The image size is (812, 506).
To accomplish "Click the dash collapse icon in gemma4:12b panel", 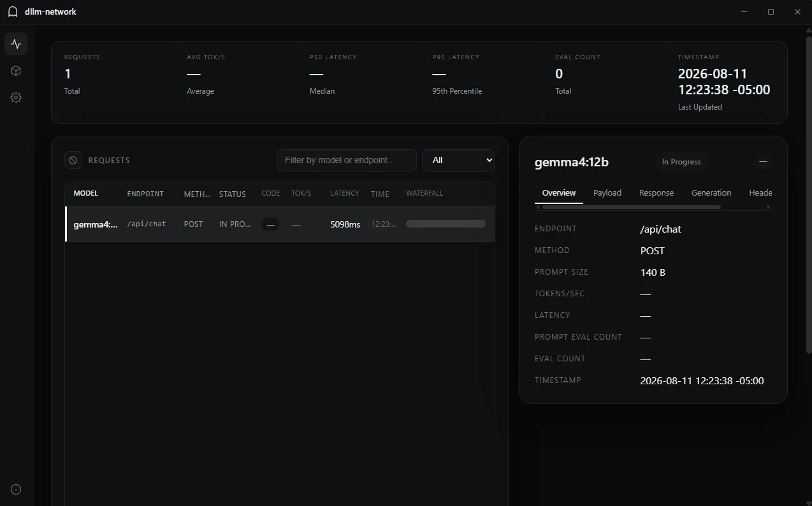I will coord(763,162).
